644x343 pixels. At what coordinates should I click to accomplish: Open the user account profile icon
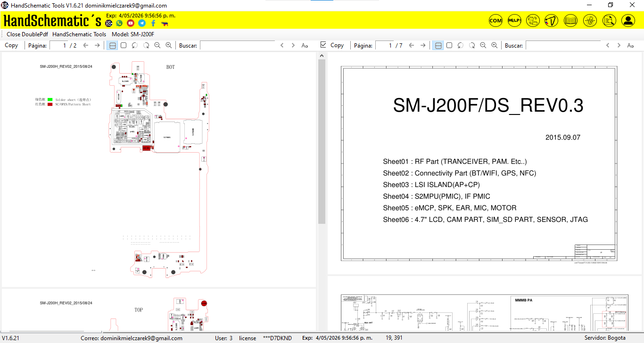tap(628, 20)
